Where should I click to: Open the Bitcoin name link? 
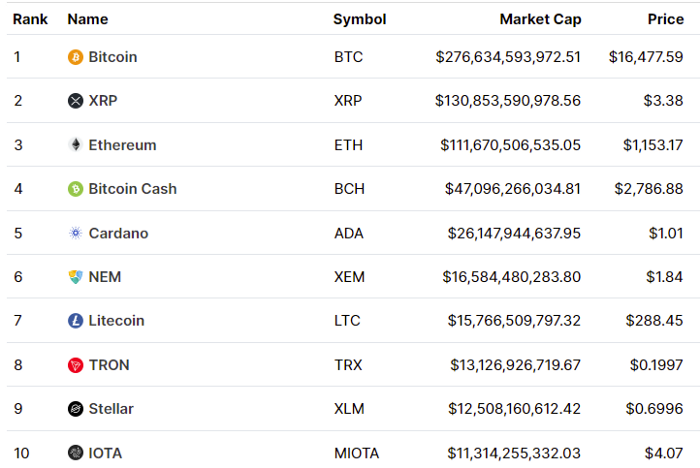coord(112,57)
